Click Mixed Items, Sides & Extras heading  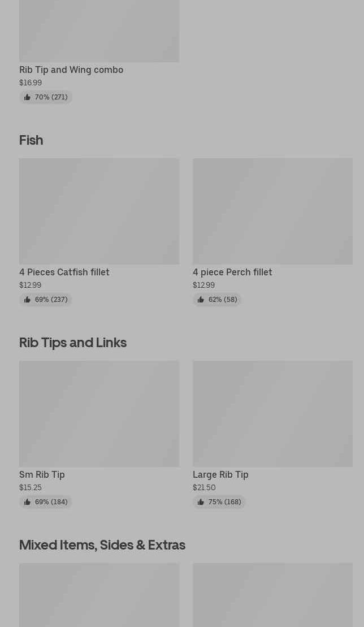click(x=102, y=544)
